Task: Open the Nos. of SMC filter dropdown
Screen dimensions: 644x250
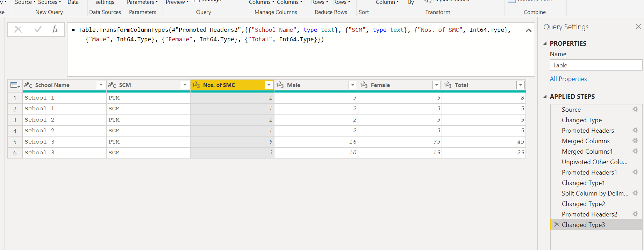Action: point(269,85)
